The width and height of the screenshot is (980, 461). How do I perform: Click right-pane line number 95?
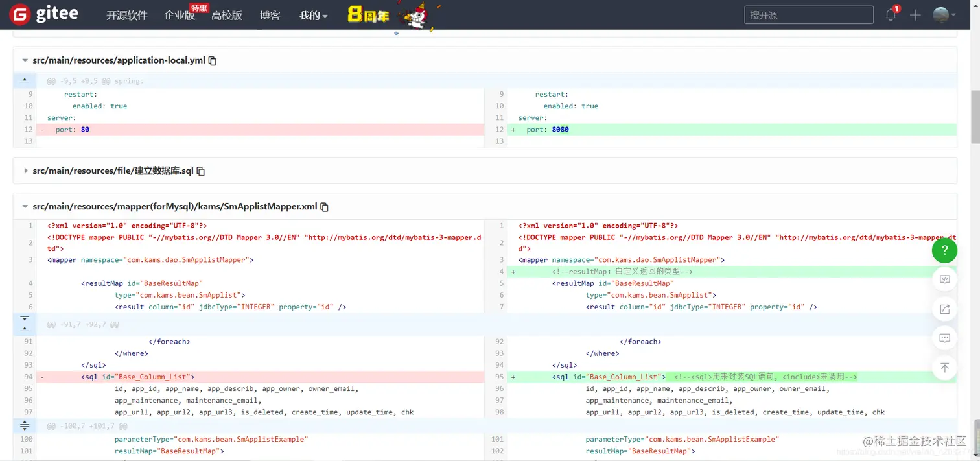(x=499, y=377)
